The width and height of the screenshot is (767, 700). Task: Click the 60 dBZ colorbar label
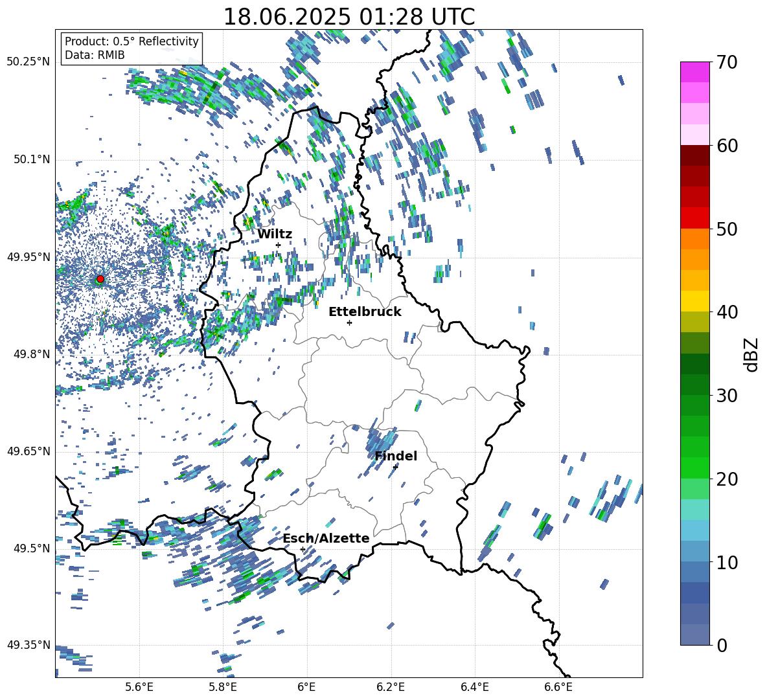click(726, 146)
